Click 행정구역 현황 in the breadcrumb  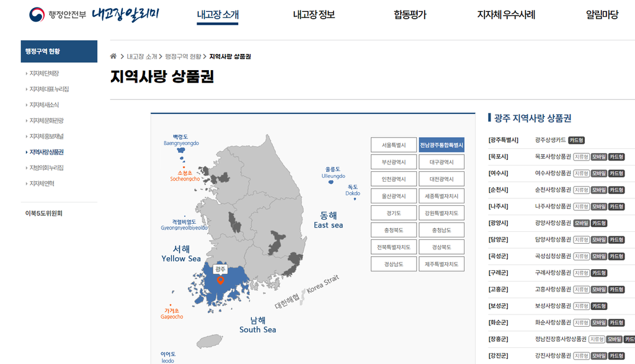(183, 56)
